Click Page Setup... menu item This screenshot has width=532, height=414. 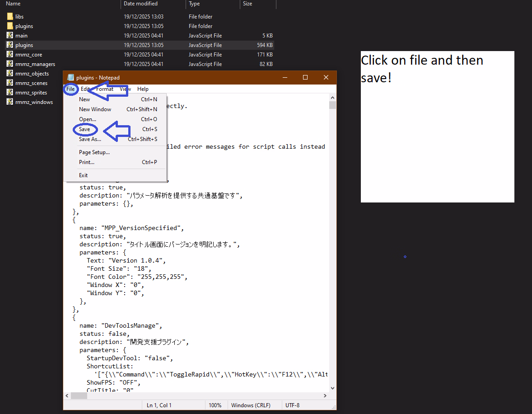94,152
